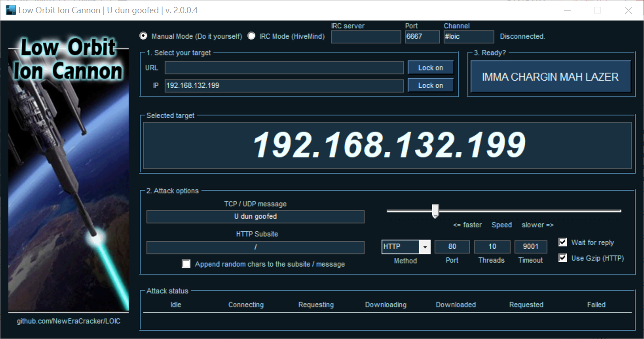
Task: Click the IRC server input field
Action: coord(366,37)
